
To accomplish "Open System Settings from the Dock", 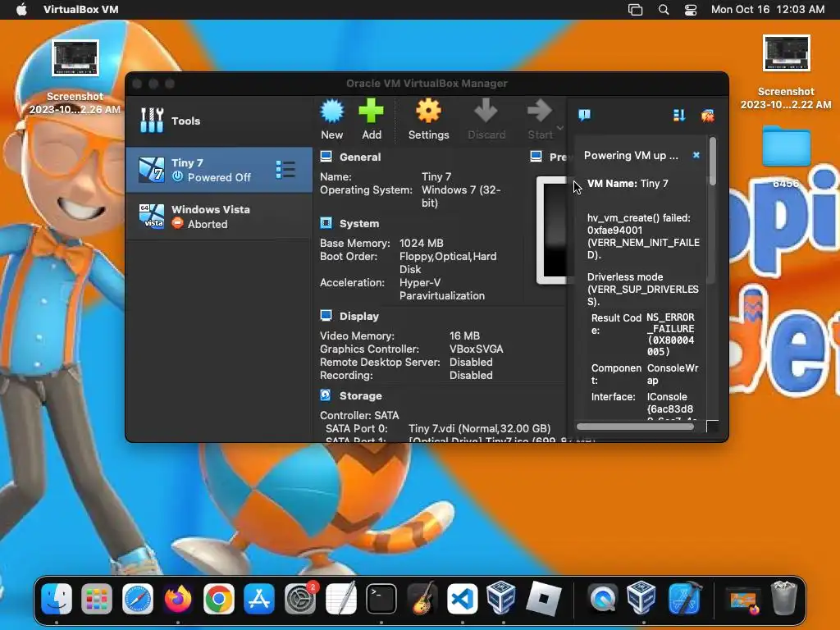I will (300, 598).
